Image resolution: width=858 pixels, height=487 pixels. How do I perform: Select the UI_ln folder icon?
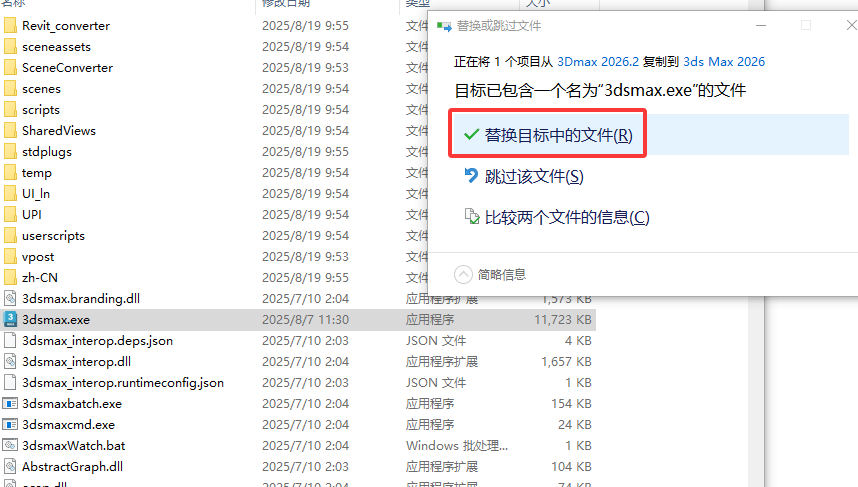point(10,193)
